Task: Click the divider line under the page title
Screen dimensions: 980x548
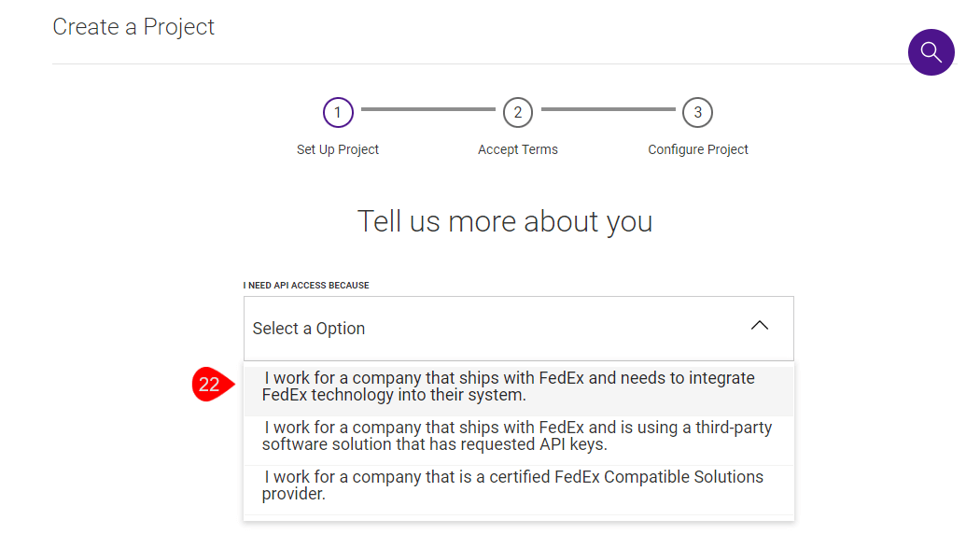Action: [467, 63]
